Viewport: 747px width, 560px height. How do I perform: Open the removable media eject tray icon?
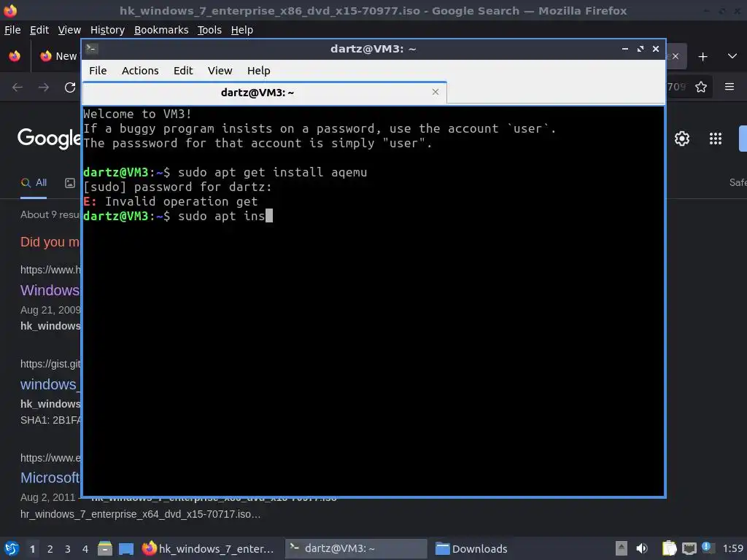(622, 548)
